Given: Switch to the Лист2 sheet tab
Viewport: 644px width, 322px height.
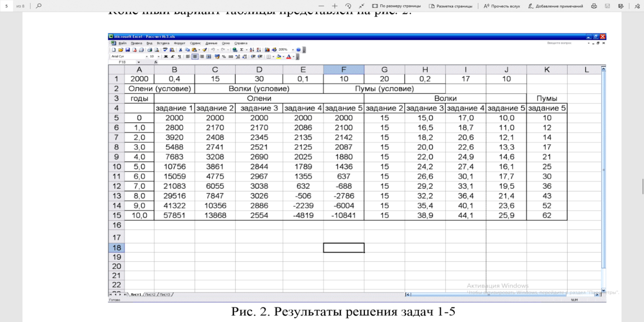Looking at the screenshot, I should [150, 294].
